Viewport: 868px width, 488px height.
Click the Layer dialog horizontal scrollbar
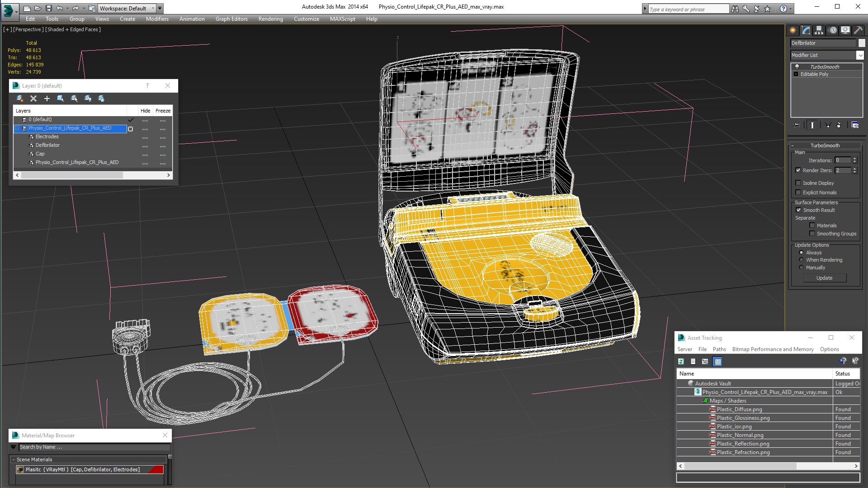(x=93, y=175)
